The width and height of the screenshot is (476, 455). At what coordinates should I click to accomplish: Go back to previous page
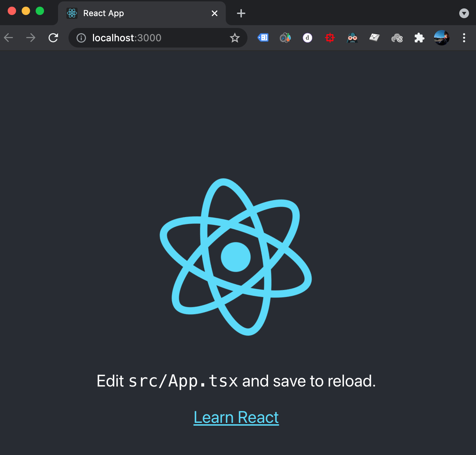8,38
